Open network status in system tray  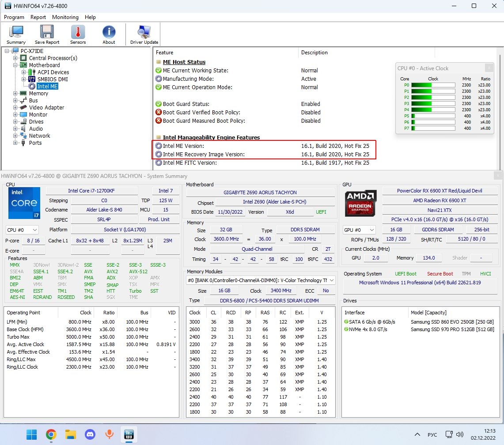click(449, 434)
